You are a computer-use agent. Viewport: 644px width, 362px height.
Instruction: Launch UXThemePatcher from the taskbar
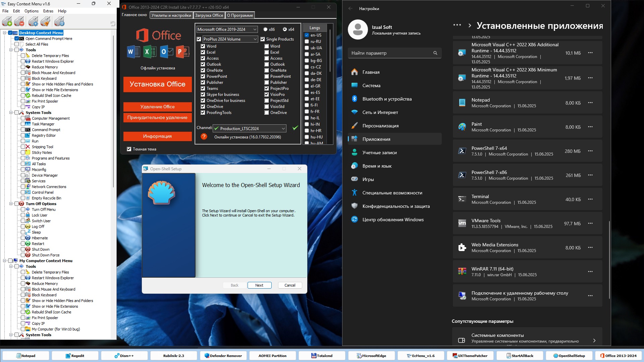click(x=470, y=356)
